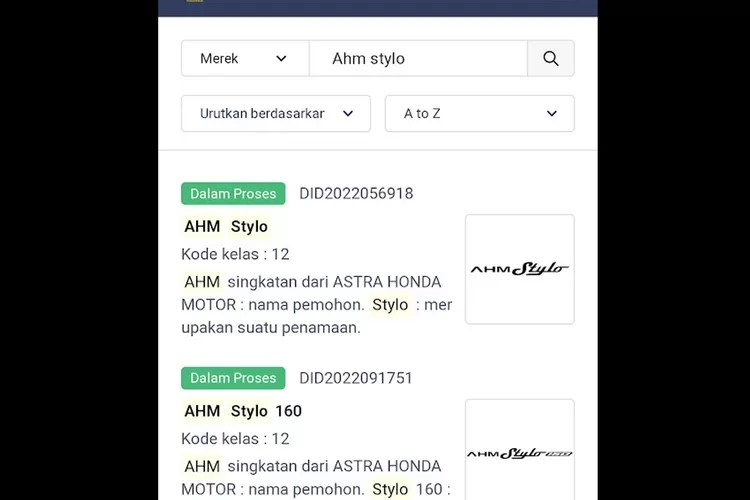Click Kode kelas 12 under AHM Stylo

(235, 254)
